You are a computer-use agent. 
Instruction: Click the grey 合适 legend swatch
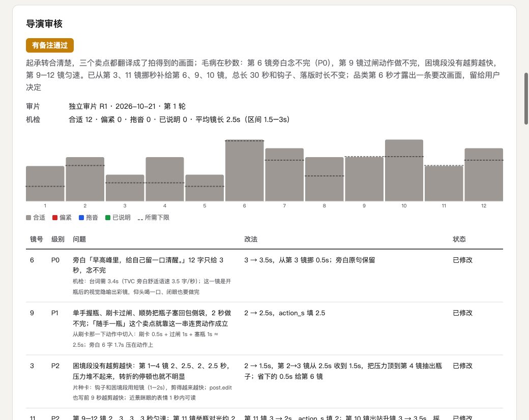coord(28,218)
